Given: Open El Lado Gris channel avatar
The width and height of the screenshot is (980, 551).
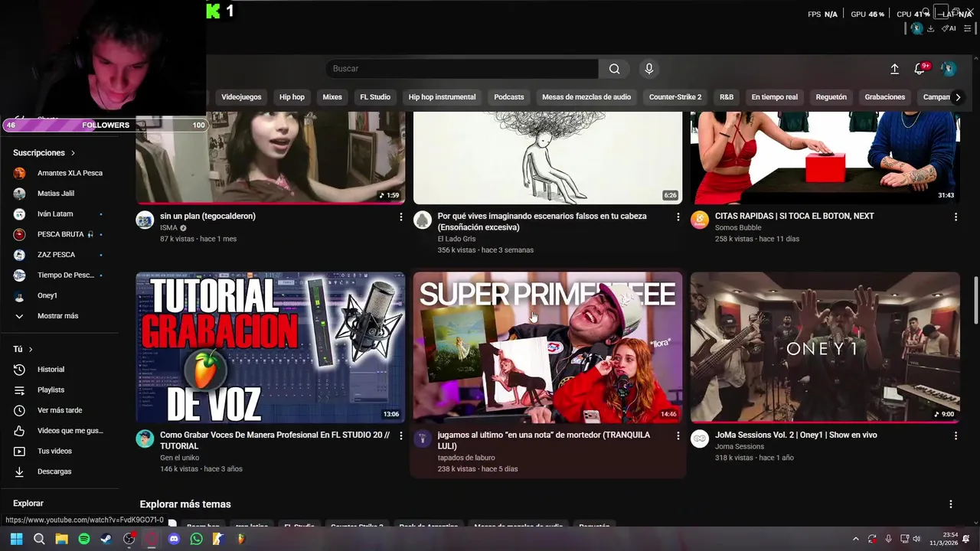Looking at the screenshot, I should [423, 220].
